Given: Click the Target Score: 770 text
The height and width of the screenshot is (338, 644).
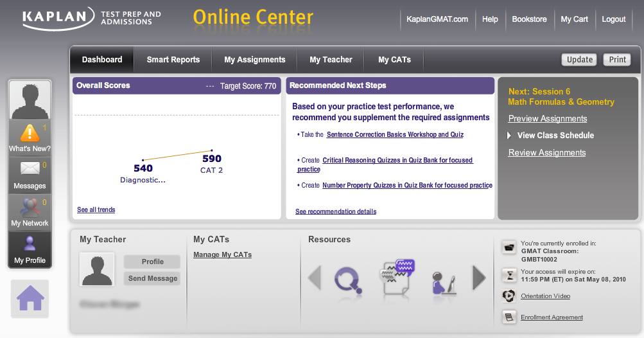Looking at the screenshot, I should [248, 86].
